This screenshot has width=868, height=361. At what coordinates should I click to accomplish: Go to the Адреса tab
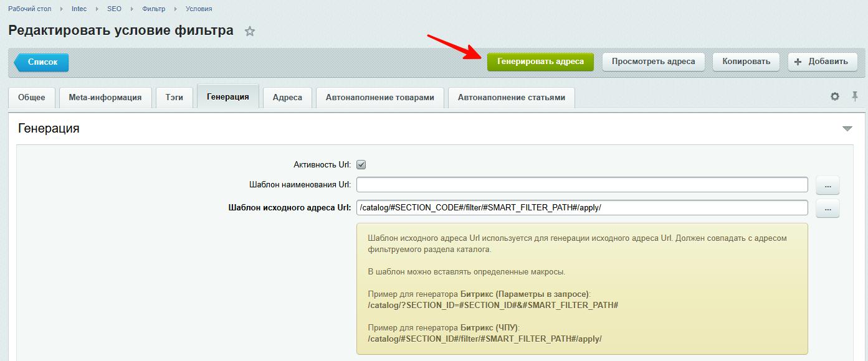pos(287,98)
